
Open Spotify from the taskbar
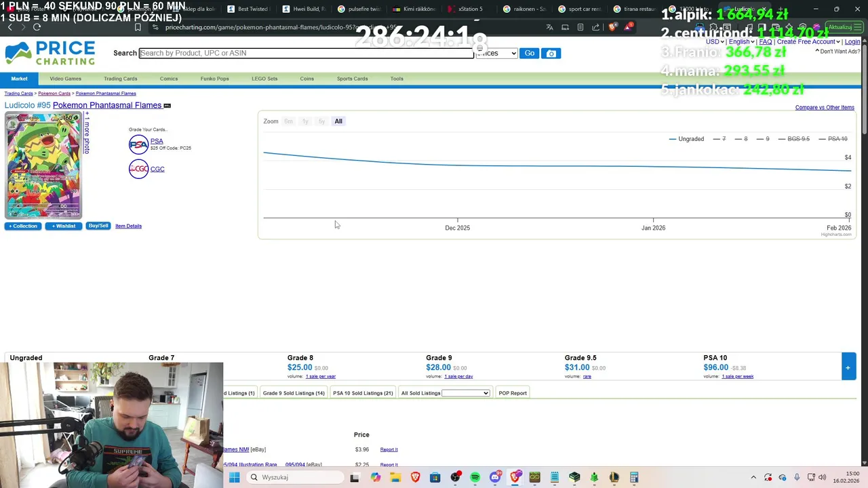(x=475, y=477)
